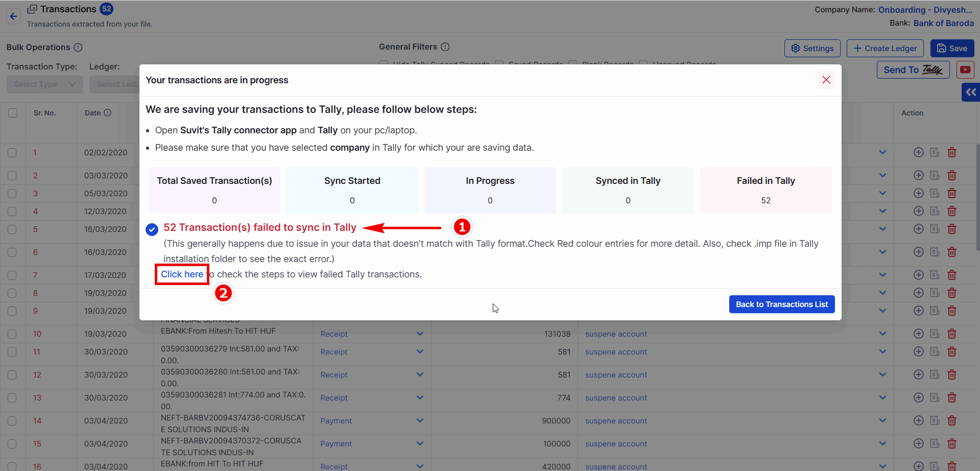Click the Date column info icon

pos(108,113)
